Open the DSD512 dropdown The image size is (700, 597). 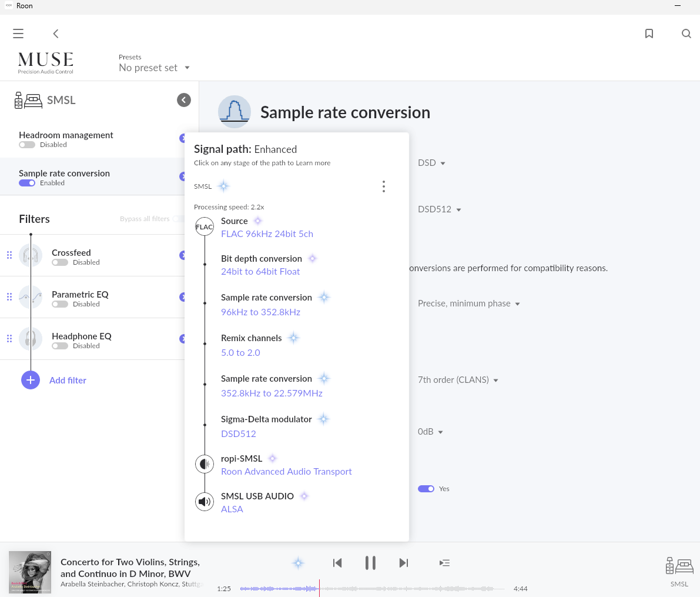(439, 209)
